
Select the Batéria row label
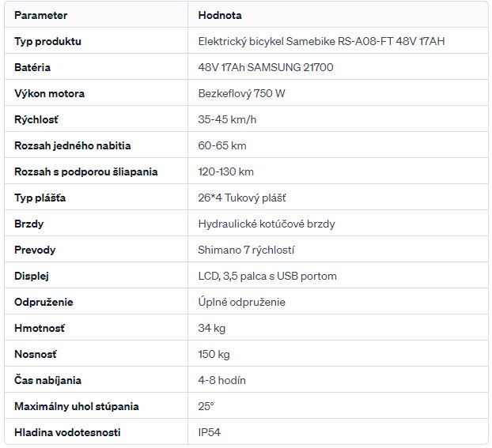[x=32, y=67]
